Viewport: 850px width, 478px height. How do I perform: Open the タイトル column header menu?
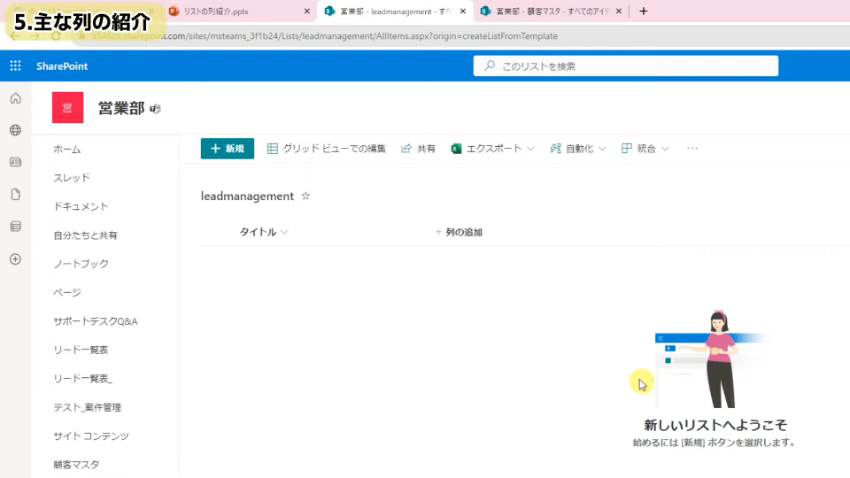coord(264,232)
